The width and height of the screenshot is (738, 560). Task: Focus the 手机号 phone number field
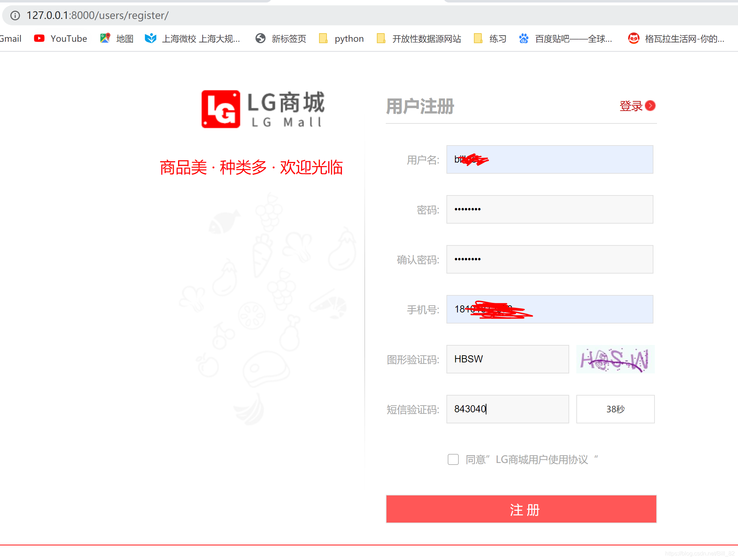point(550,309)
